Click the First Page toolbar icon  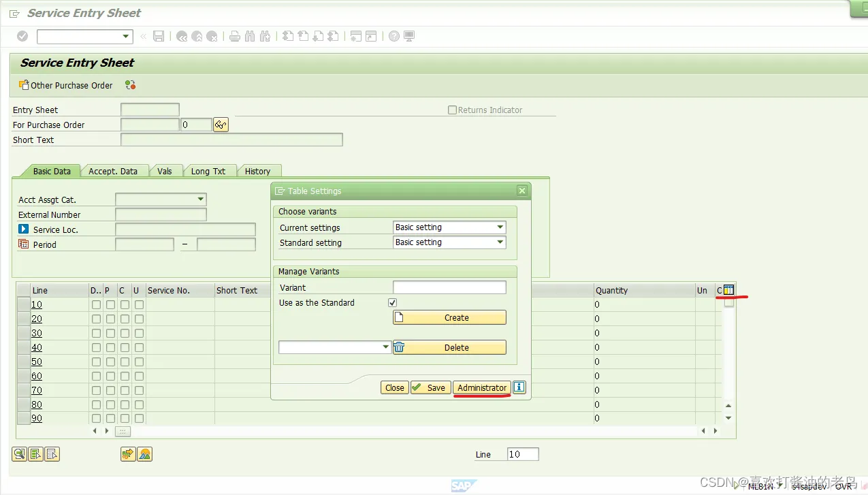click(x=288, y=36)
